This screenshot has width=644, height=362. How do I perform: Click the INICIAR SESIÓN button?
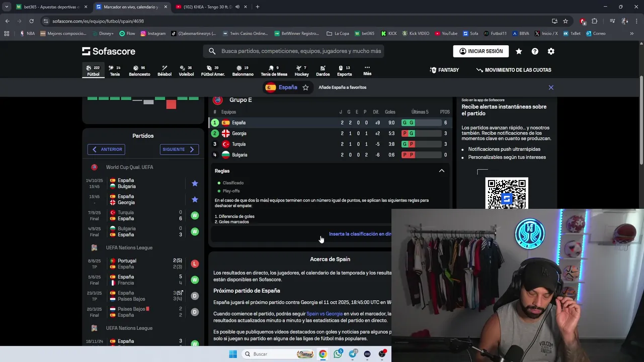481,51
